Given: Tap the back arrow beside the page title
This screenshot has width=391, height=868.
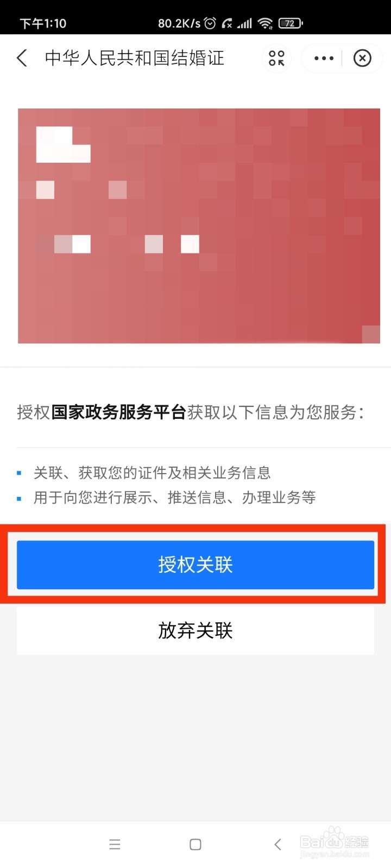Looking at the screenshot, I should click(x=22, y=58).
